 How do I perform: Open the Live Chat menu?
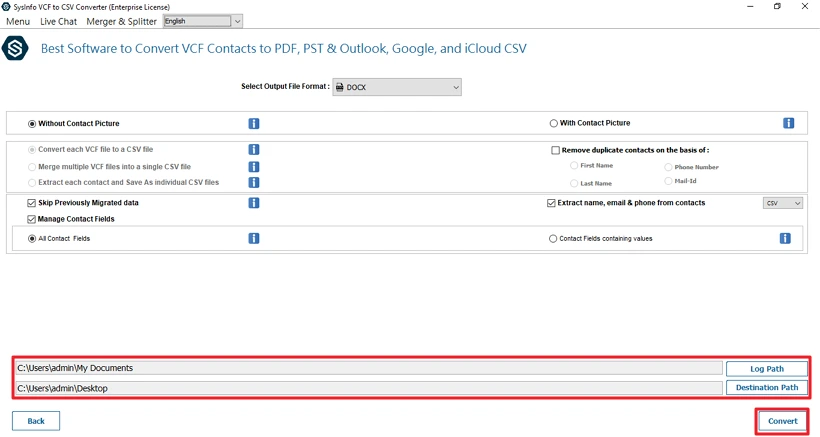pyautogui.click(x=58, y=21)
